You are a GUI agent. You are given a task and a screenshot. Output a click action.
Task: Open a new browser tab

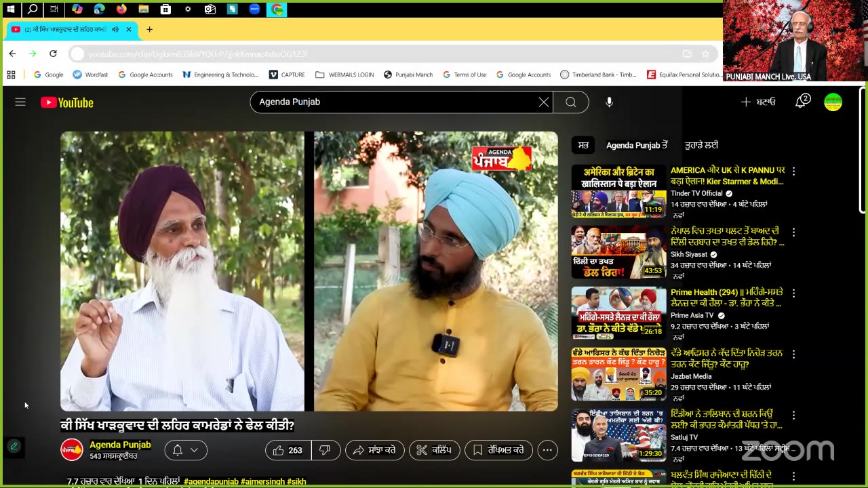[x=149, y=30]
